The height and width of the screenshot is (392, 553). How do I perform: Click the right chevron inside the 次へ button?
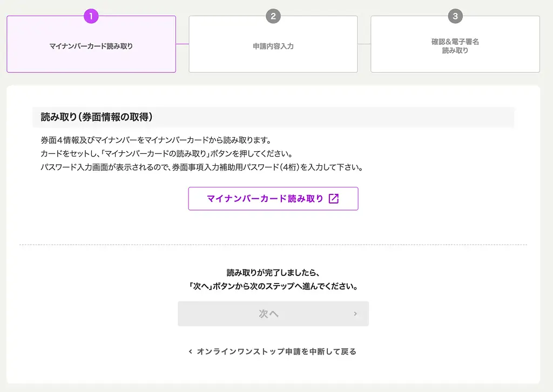tap(355, 314)
